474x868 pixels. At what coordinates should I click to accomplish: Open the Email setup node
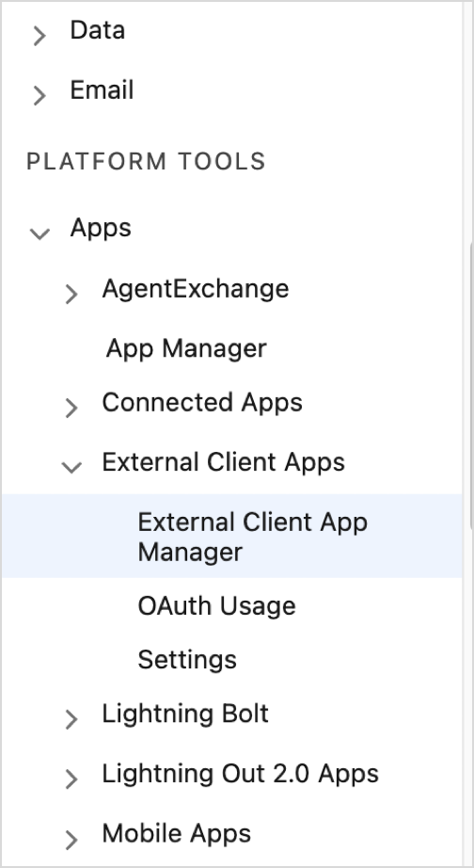102,89
